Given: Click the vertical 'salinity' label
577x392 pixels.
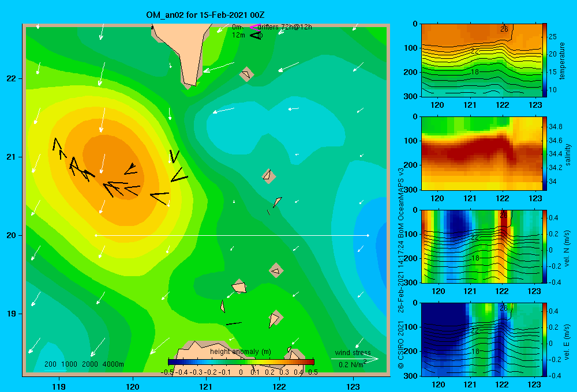Looking at the screenshot, I should click(568, 154).
